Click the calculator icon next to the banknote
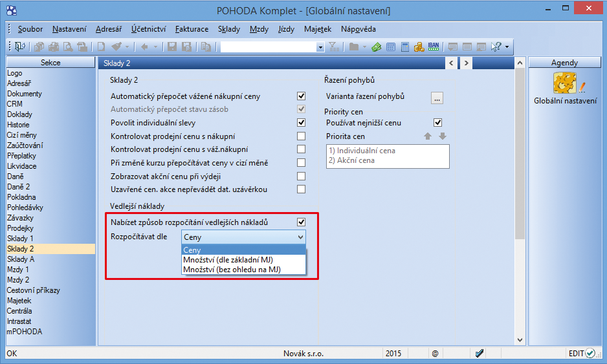 coord(391,47)
